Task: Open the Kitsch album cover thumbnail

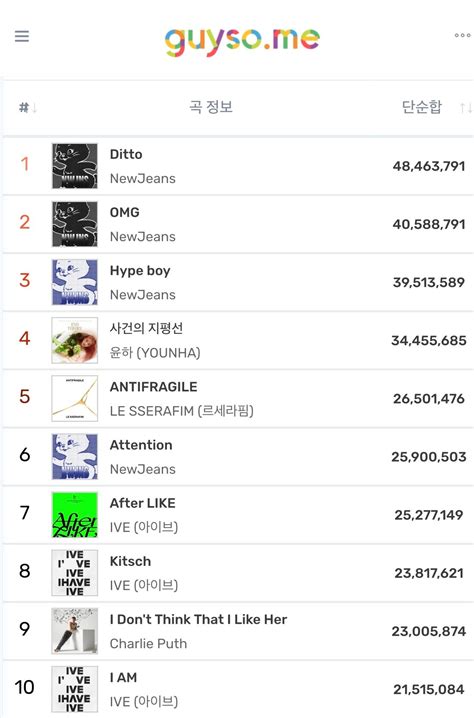Action: pyautogui.click(x=75, y=573)
